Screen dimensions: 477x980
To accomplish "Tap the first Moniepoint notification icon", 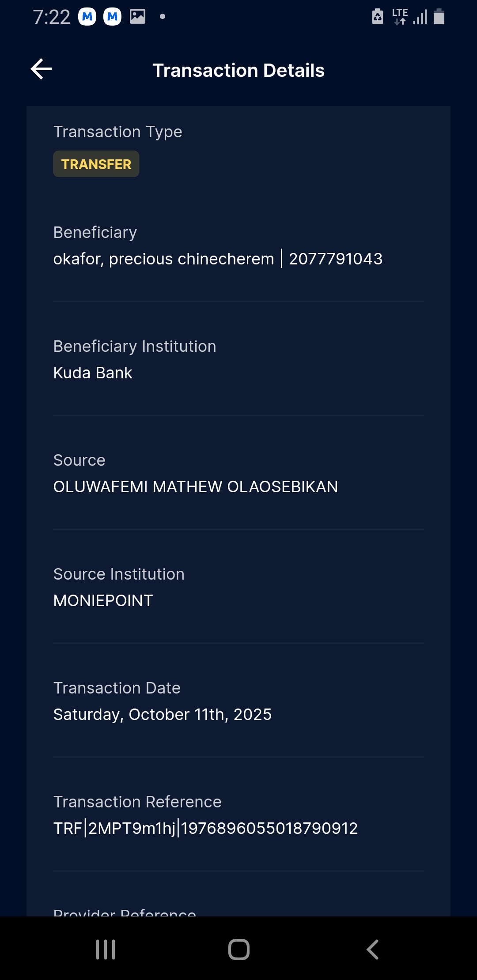I will coord(87,17).
